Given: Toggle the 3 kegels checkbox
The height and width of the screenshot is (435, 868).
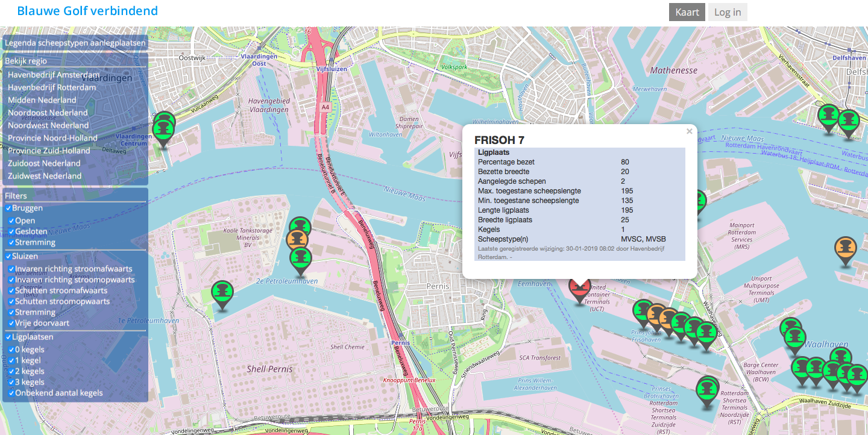Looking at the screenshot, I should (x=11, y=383).
